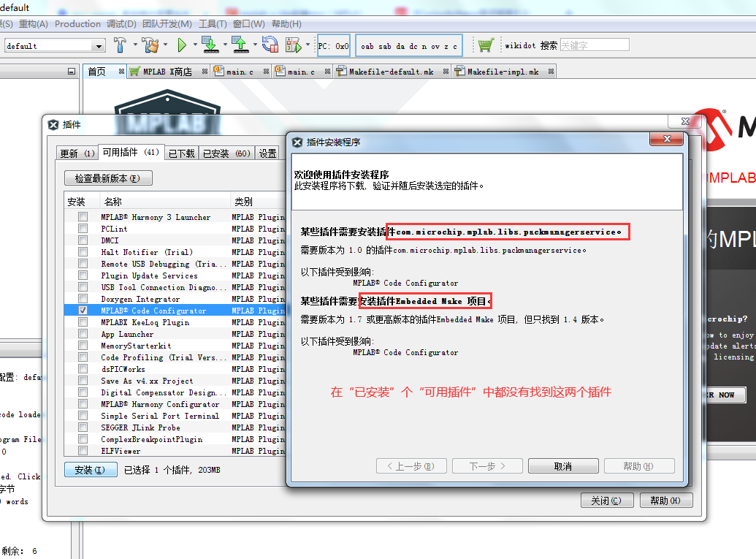Open the 窗口(W) menu

(x=249, y=23)
